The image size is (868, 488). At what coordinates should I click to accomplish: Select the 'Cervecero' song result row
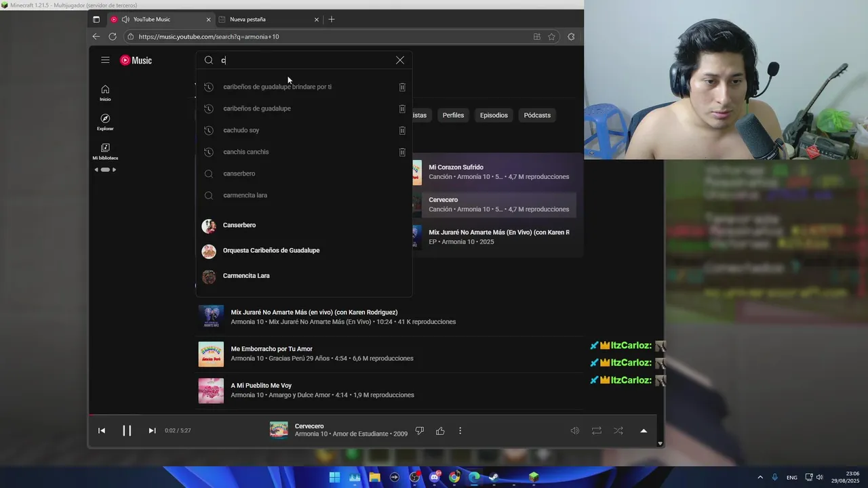pyautogui.click(x=494, y=205)
